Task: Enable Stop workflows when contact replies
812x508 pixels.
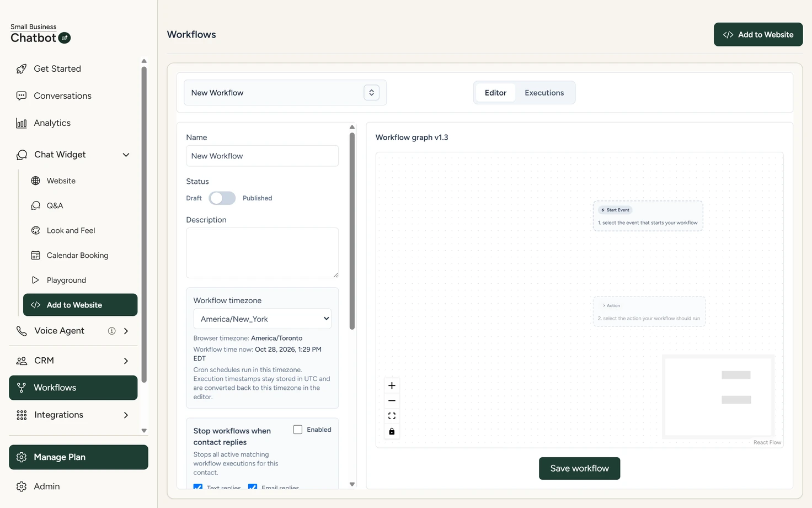Action: (298, 430)
